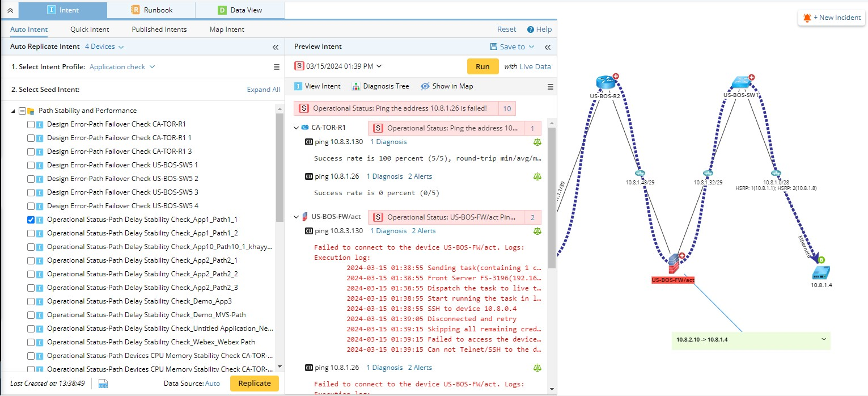Switch to the Intent tab
The height and width of the screenshot is (396, 868).
63,10
